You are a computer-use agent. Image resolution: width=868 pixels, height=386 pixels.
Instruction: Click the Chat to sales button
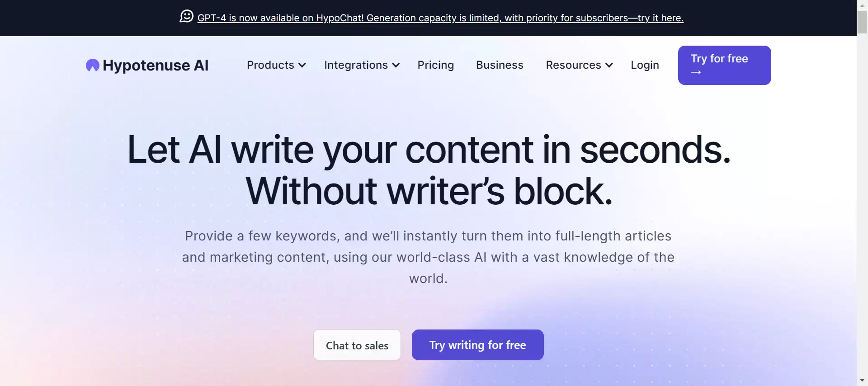[357, 345]
